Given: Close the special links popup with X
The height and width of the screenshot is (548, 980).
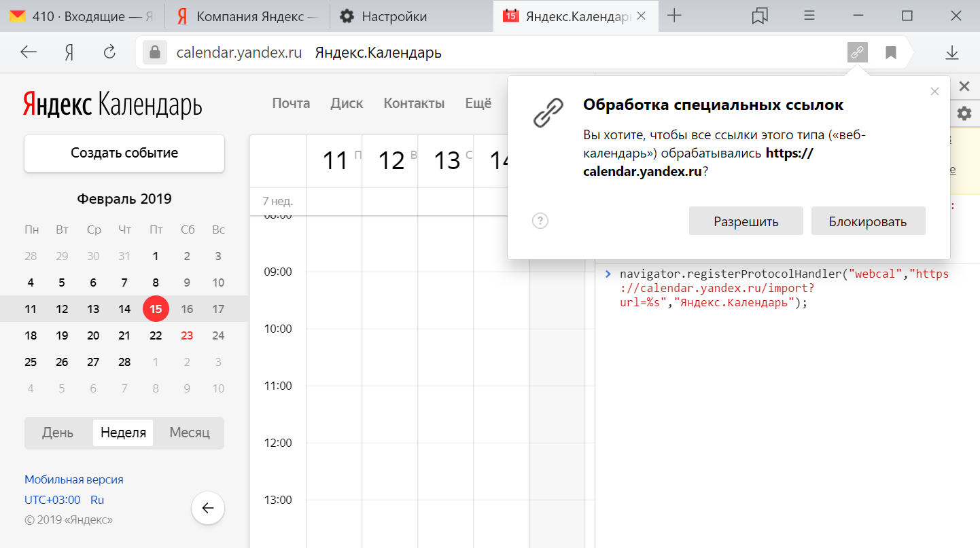Looking at the screenshot, I should point(935,91).
